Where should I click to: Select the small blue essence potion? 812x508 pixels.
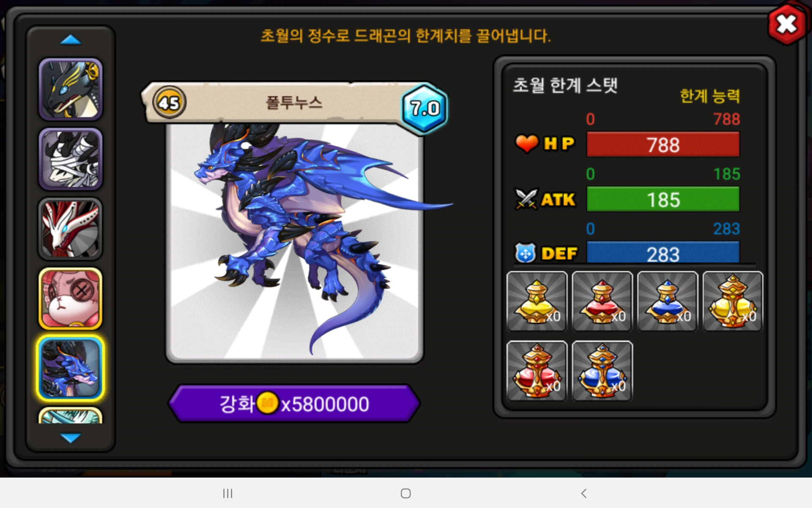[x=667, y=301]
